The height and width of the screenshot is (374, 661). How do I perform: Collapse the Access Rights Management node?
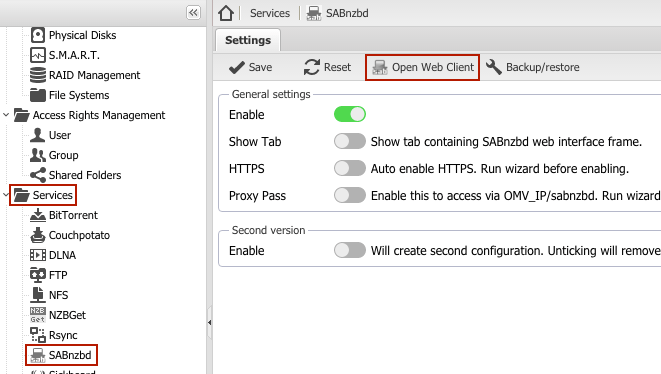6,115
